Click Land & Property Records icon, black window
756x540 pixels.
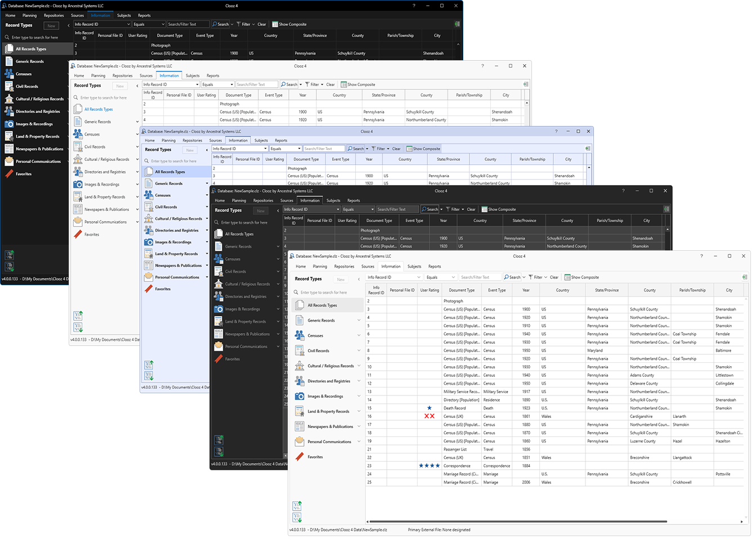(9, 136)
